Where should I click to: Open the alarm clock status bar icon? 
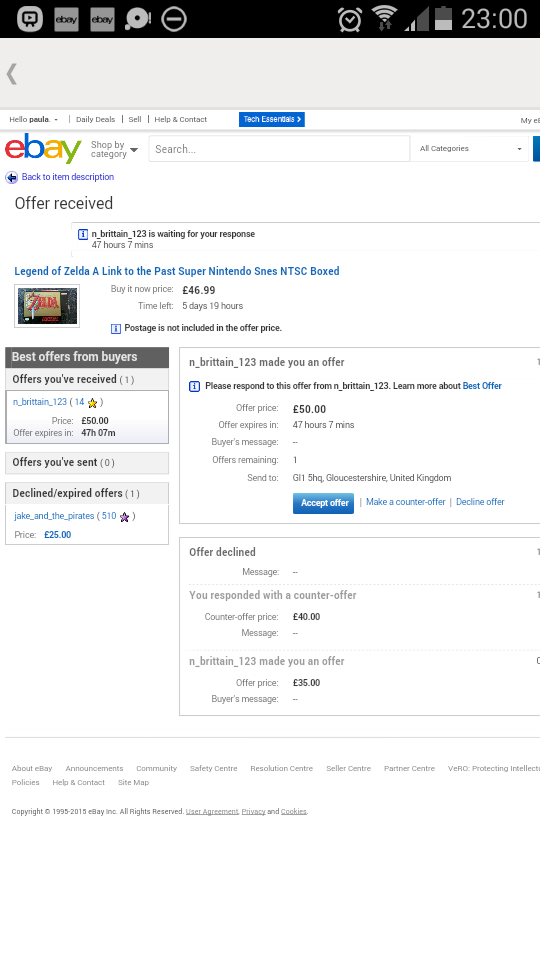click(x=350, y=19)
